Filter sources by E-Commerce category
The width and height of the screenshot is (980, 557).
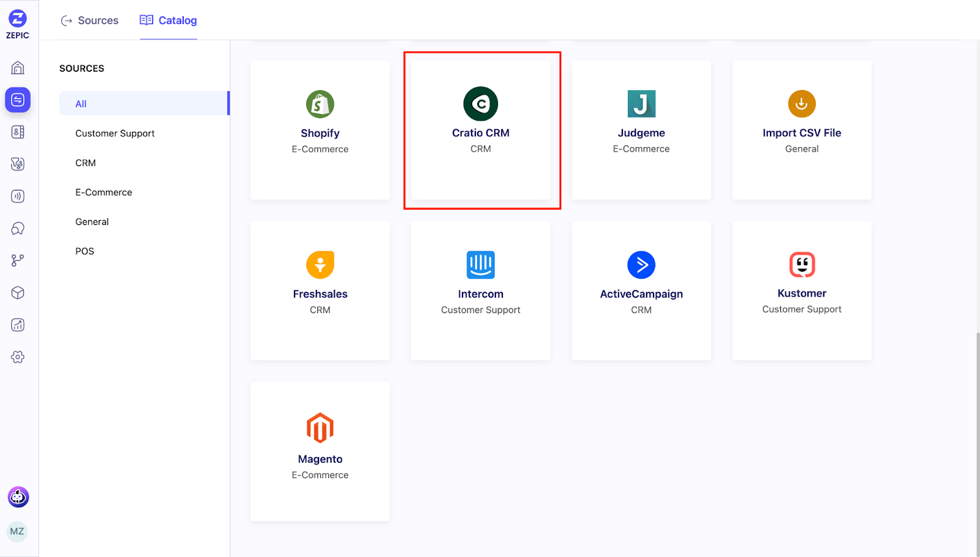104,192
